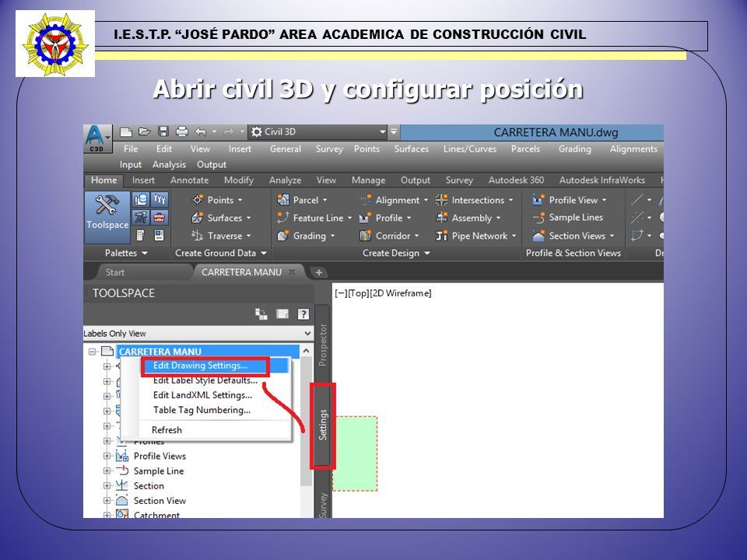Expand the Profile Views tree node
This screenshot has height=560, width=747.
(x=107, y=457)
